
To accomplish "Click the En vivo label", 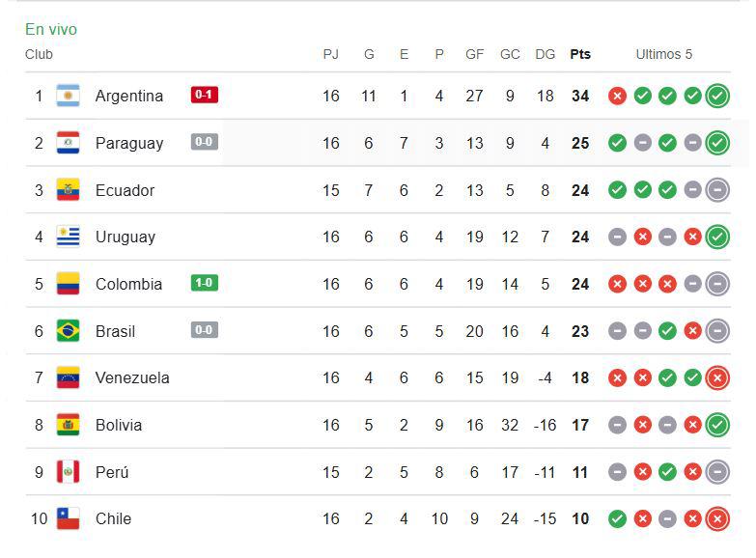I will click(51, 30).
